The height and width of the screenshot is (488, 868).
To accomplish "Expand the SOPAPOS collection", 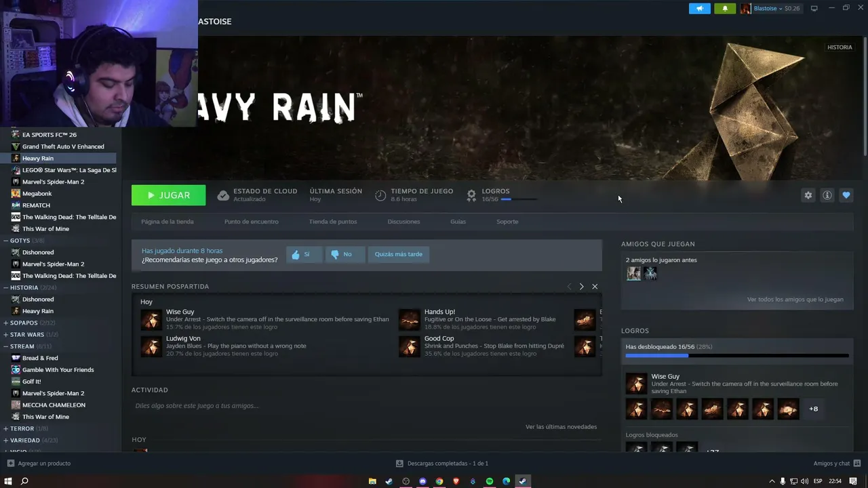I will [5, 323].
